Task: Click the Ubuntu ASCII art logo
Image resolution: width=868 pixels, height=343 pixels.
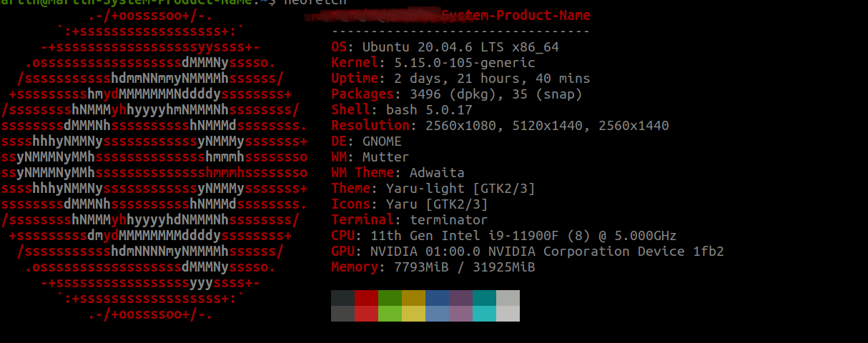Action: coord(154,164)
